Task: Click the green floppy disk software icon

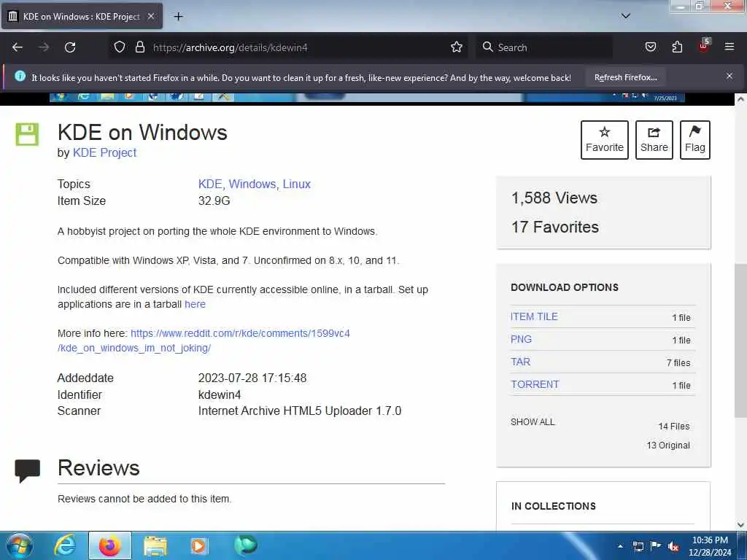Action: coord(27,134)
